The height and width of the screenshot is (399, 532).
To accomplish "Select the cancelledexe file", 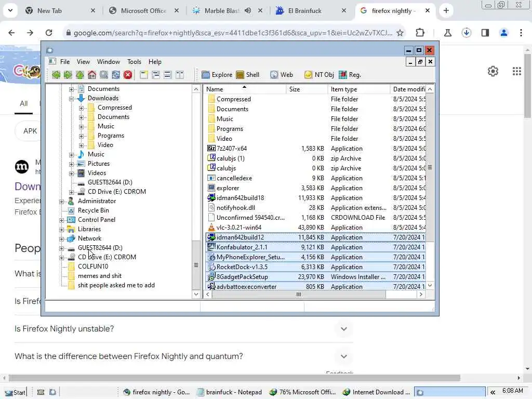I will click(234, 178).
